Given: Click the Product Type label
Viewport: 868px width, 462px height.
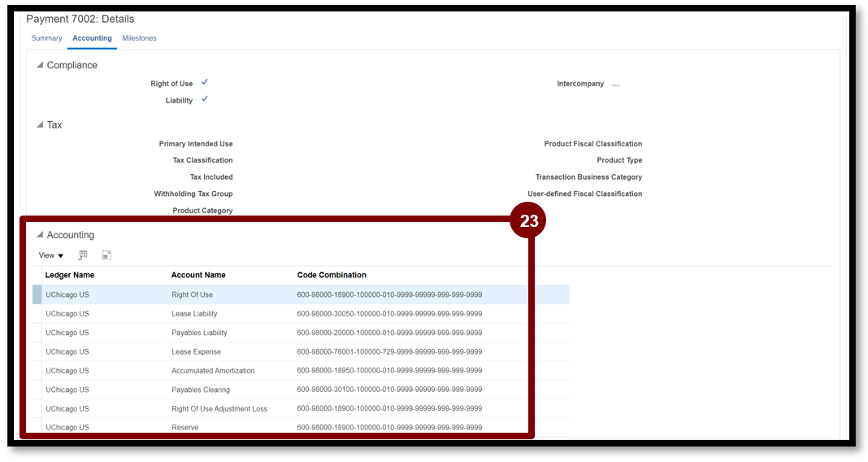Looking at the screenshot, I should point(619,160).
